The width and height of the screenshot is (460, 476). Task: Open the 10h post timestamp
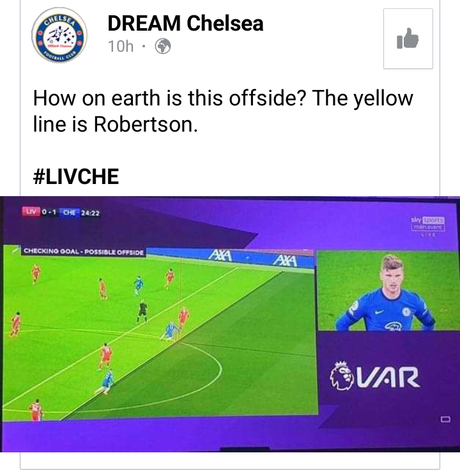coord(121,47)
